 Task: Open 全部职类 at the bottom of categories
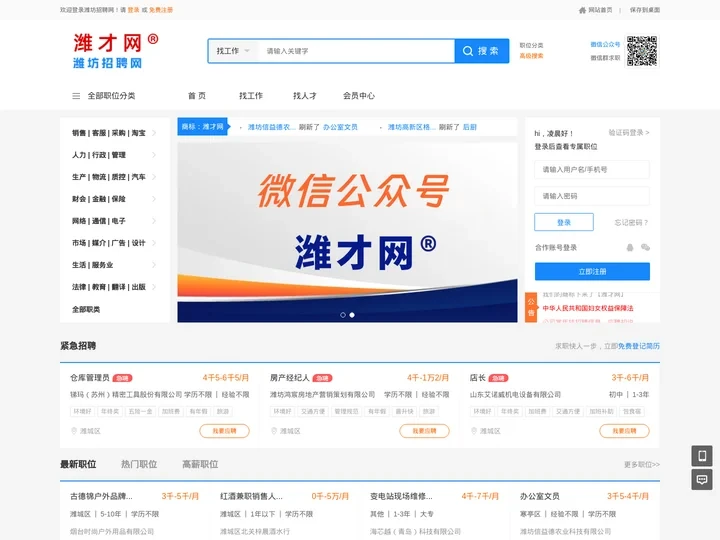[86, 309]
